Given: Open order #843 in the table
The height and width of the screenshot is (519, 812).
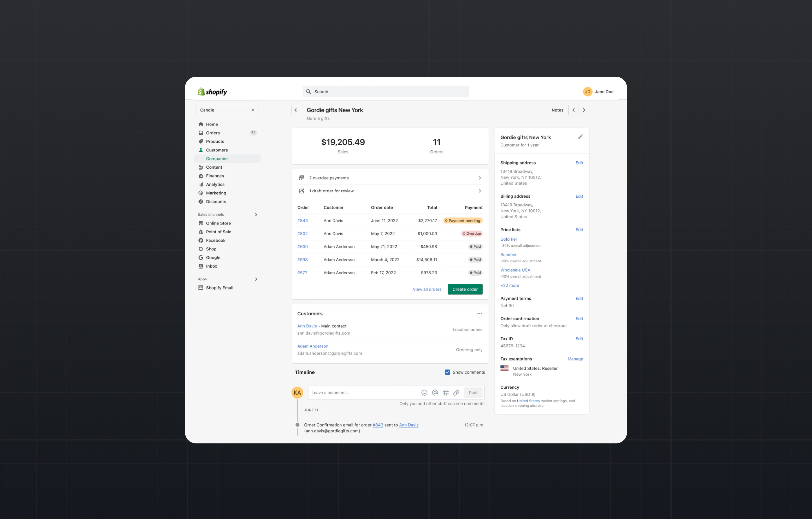Looking at the screenshot, I should (x=303, y=221).
